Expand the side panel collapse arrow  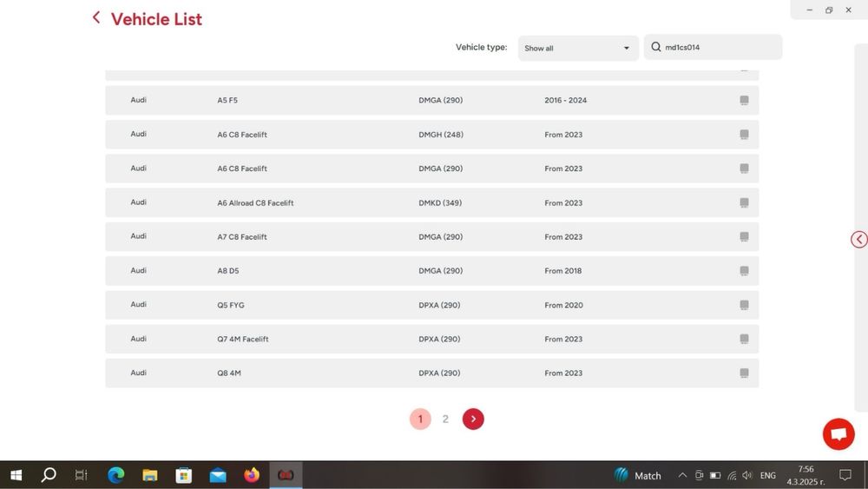tap(858, 239)
